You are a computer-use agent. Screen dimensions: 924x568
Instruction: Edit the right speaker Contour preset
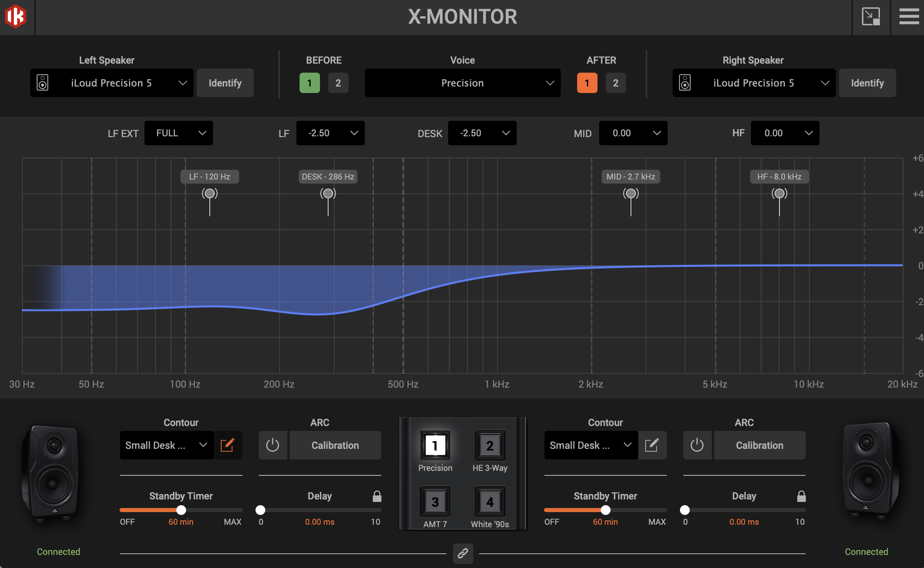(x=652, y=445)
